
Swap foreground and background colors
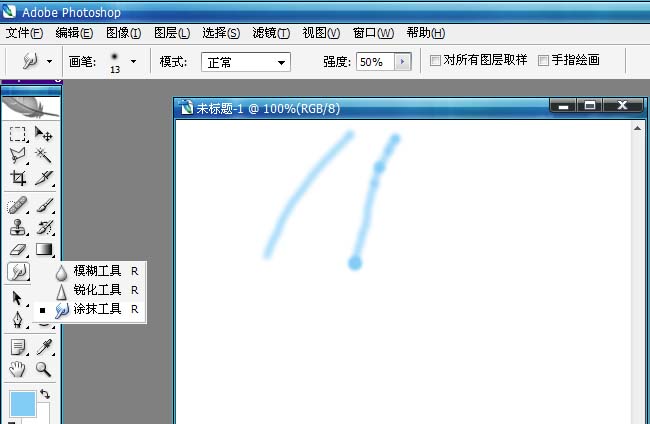pyautogui.click(x=45, y=394)
